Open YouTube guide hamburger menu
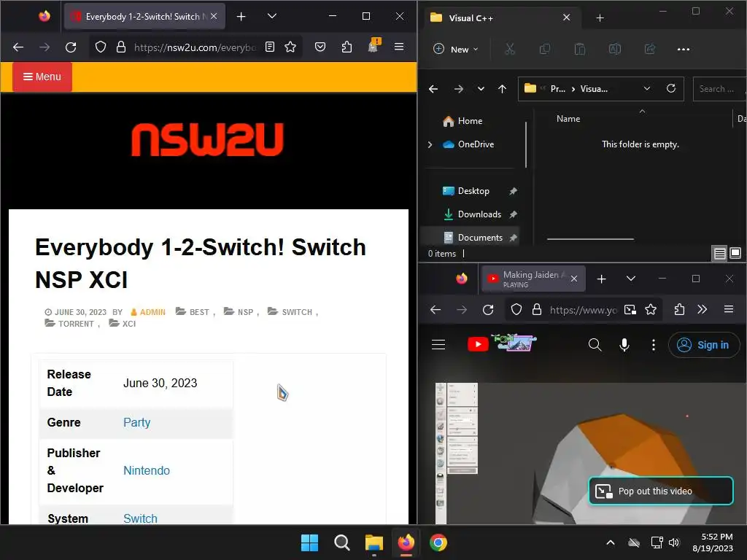Viewport: 747px width, 560px height. point(438,344)
